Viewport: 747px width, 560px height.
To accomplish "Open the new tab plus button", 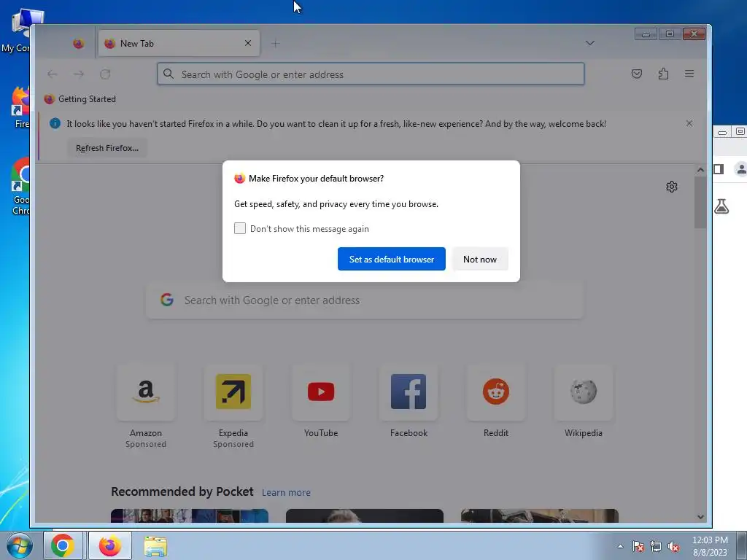I will 275,43.
